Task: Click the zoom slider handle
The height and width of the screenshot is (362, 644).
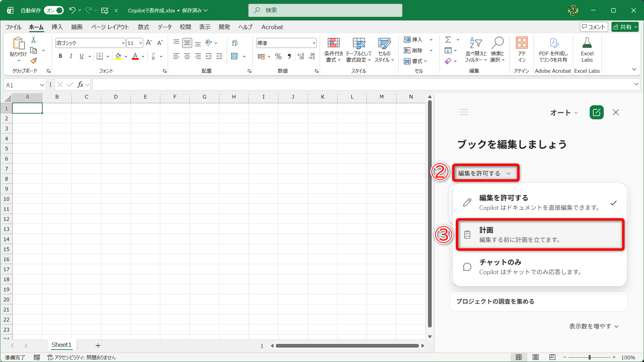Action: 589,357
